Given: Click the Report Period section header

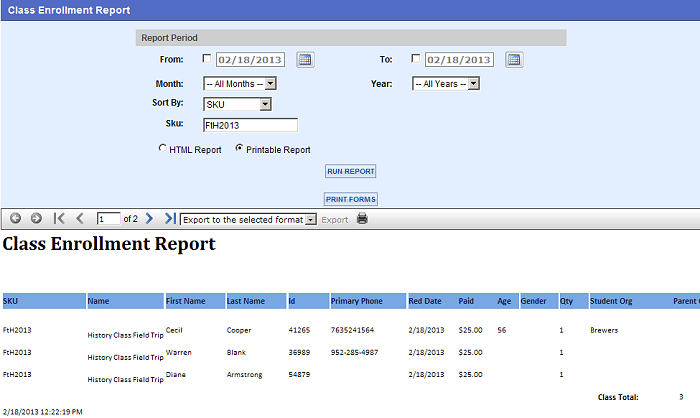Looking at the screenshot, I should point(351,38).
